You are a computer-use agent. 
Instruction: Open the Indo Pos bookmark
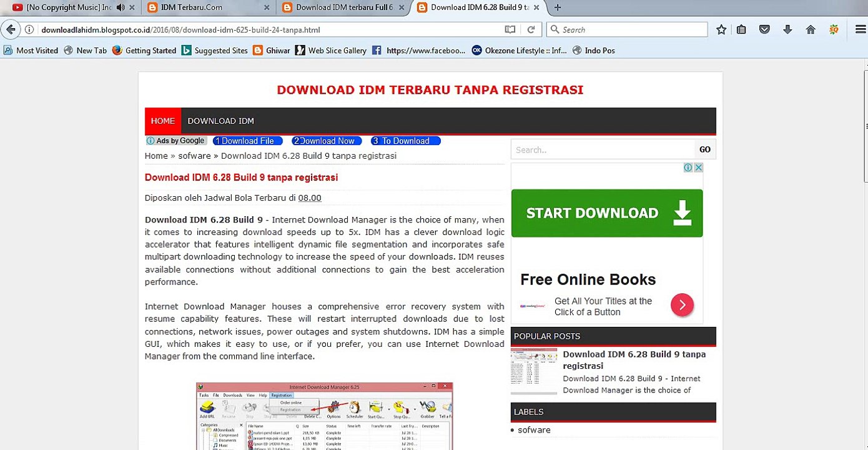pos(594,51)
